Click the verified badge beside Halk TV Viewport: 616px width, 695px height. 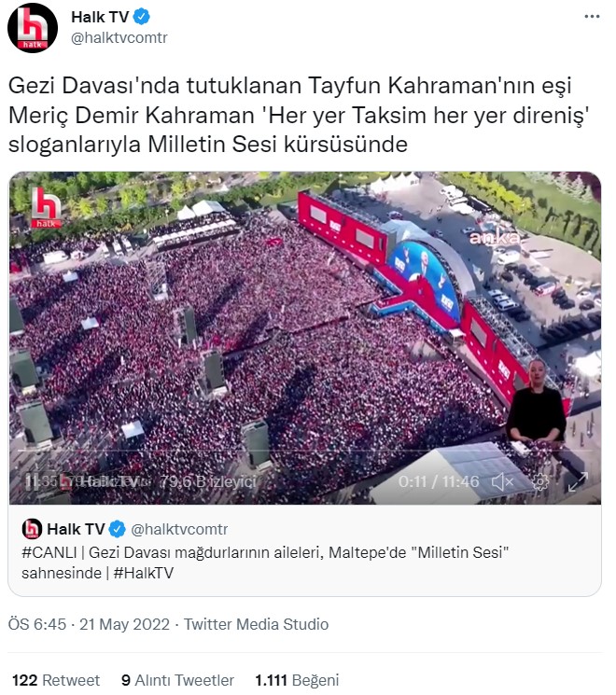pyautogui.click(x=142, y=17)
